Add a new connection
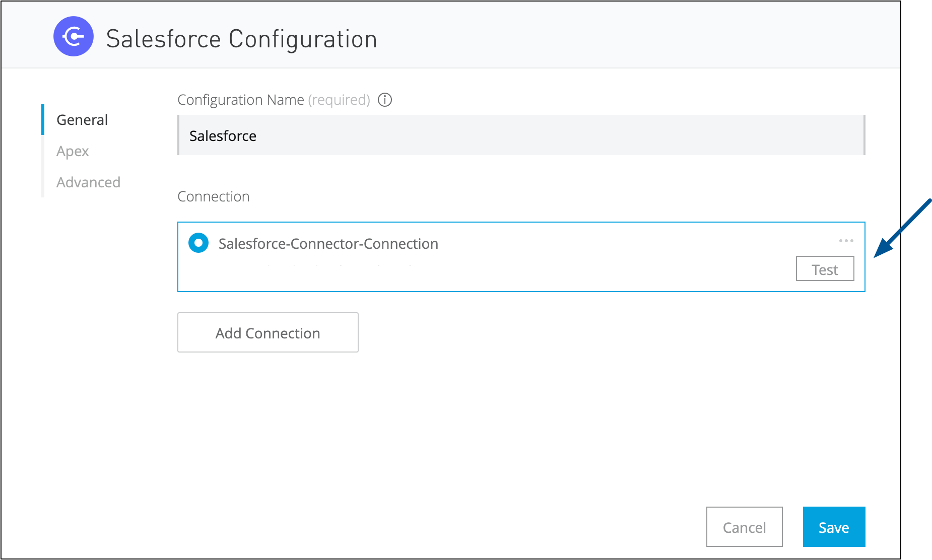Screen dimensions: 932x560 [x=268, y=332]
